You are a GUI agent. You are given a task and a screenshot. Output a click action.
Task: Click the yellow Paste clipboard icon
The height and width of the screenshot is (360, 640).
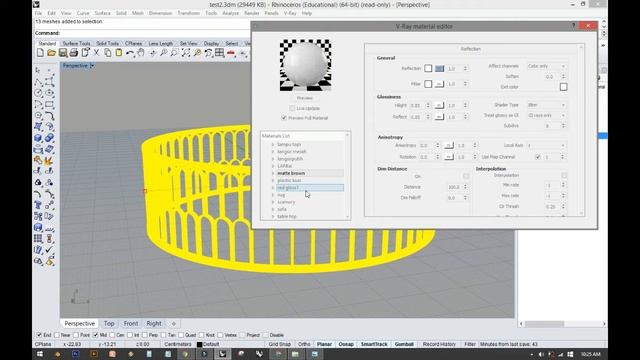tap(119, 53)
